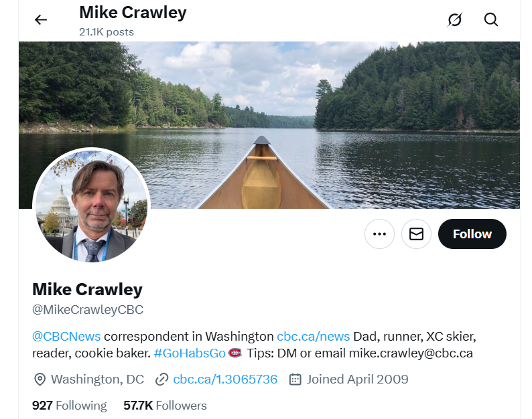The height and width of the screenshot is (419, 532).
Task: Go back using the left arrow icon
Action: [41, 19]
